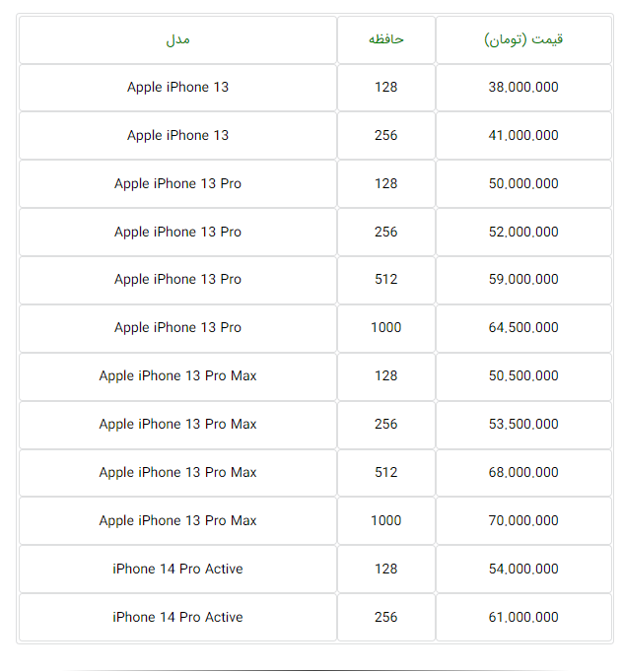
Task: Select the 68,000,000 price cell
Action: click(x=523, y=472)
